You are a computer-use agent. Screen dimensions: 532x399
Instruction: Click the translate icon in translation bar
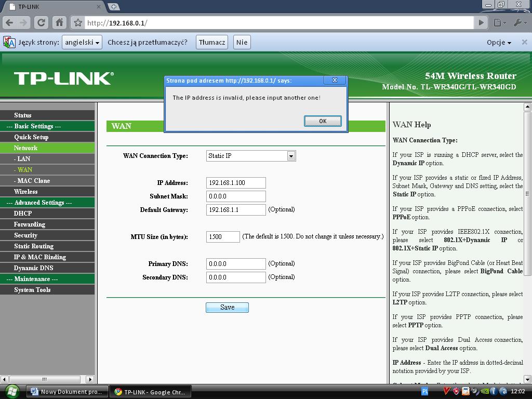tap(9, 42)
